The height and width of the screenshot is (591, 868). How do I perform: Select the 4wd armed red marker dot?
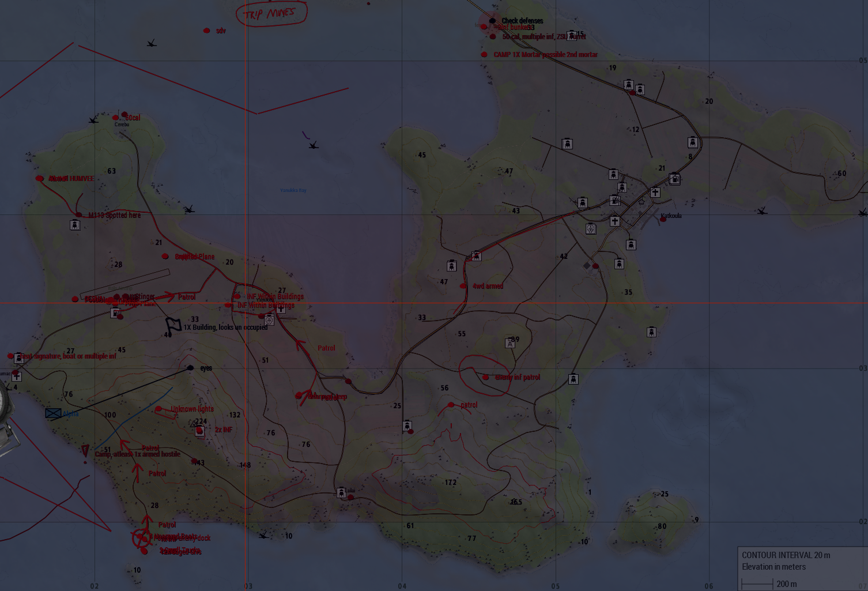click(463, 286)
